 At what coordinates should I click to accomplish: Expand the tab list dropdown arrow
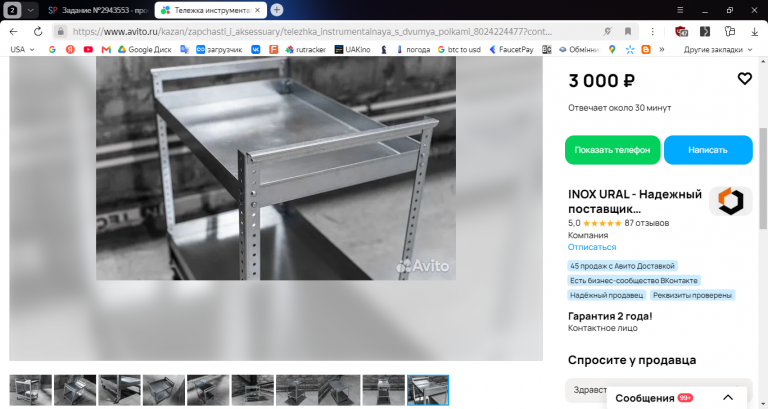pyautogui.click(x=30, y=10)
